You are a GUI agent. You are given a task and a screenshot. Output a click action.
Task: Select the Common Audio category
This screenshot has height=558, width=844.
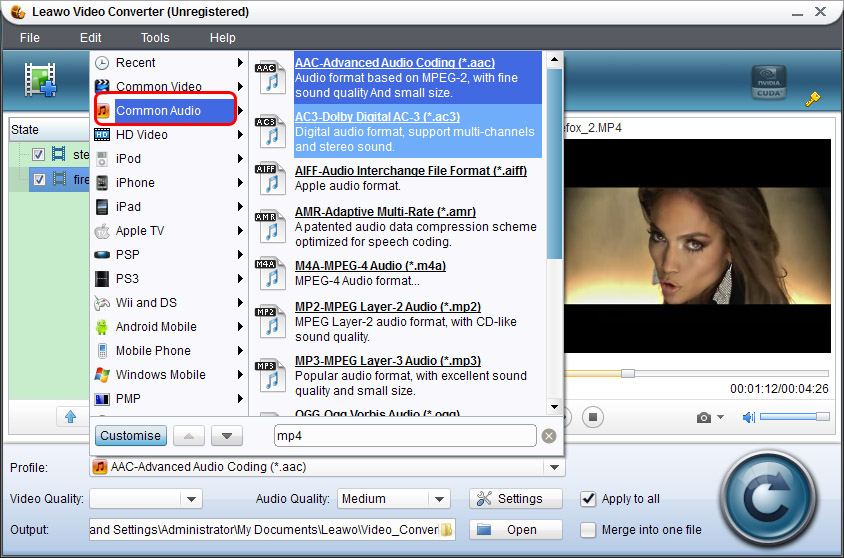tap(166, 110)
